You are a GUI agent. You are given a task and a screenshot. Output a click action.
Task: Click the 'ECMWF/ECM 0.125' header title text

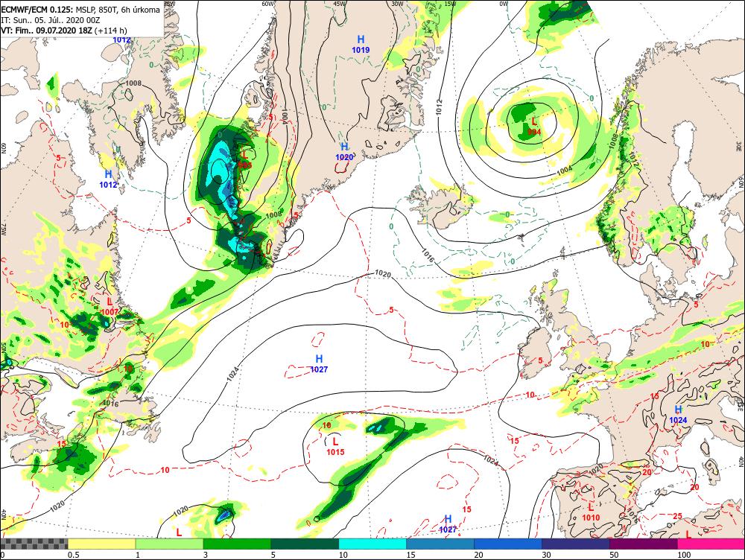(x=37, y=10)
